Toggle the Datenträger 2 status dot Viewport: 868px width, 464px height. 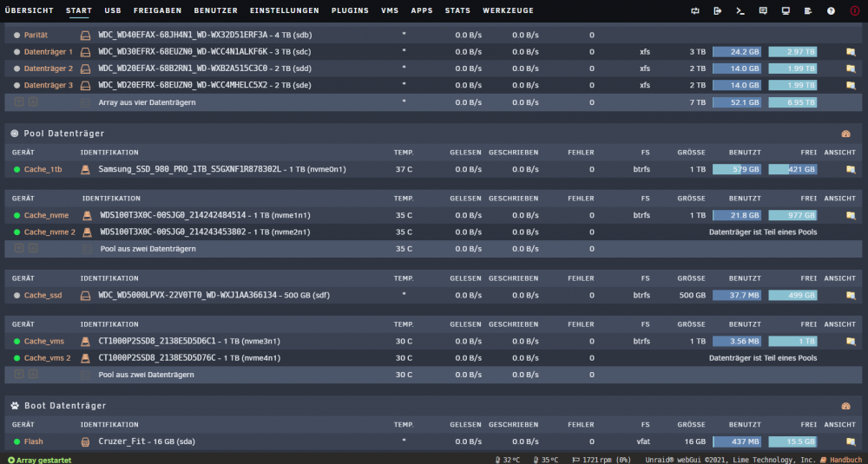(16, 69)
